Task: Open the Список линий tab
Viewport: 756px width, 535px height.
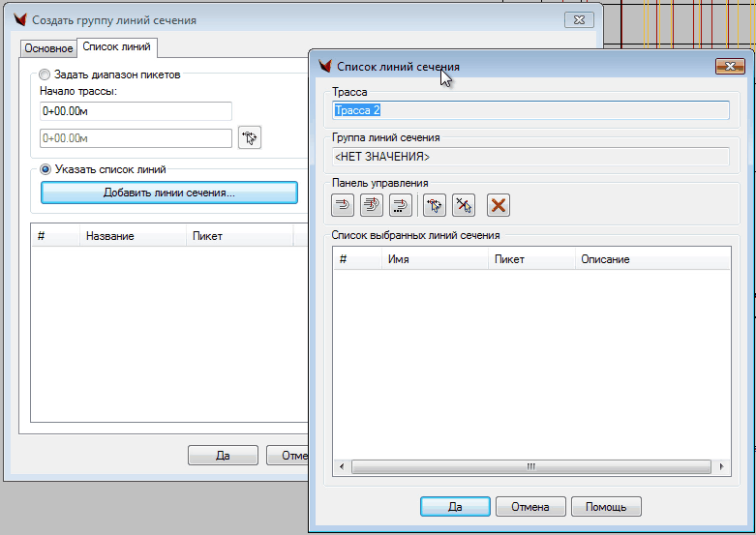Action: [116, 47]
